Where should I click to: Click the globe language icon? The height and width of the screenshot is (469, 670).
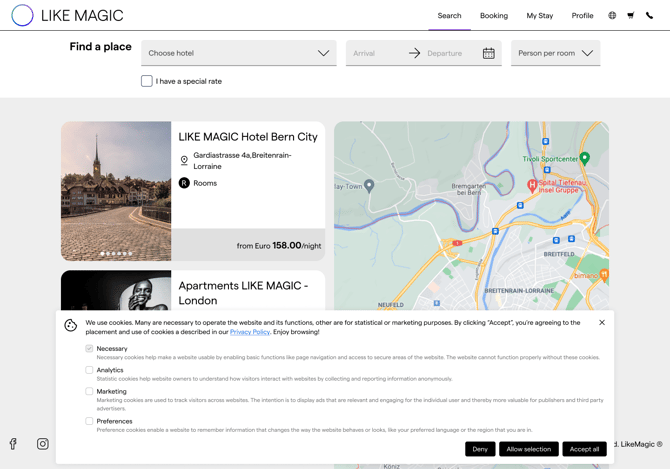(x=612, y=16)
